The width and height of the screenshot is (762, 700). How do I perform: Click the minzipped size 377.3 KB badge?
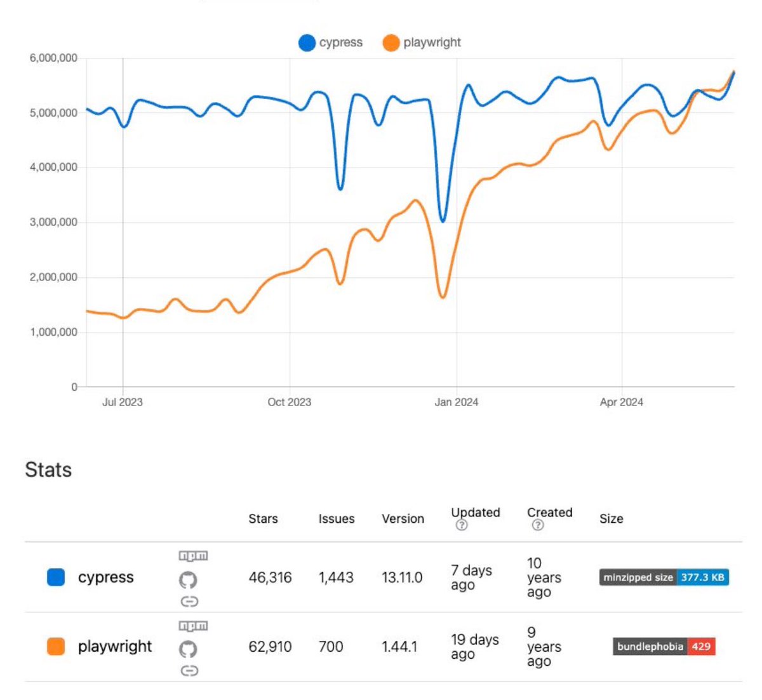[663, 578]
